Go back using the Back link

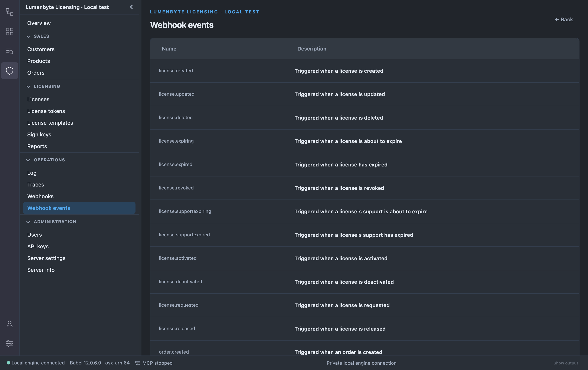coord(563,20)
